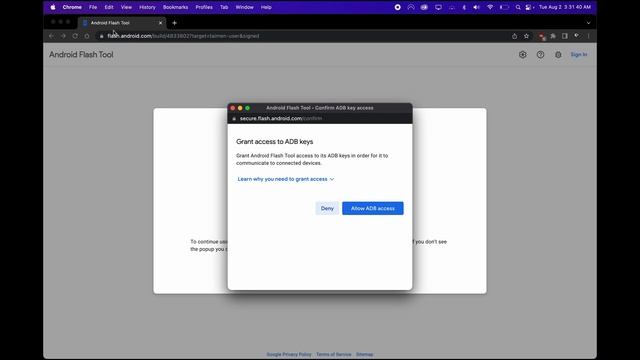View site info via lock icon
This screenshot has width=640, height=360.
[102, 36]
